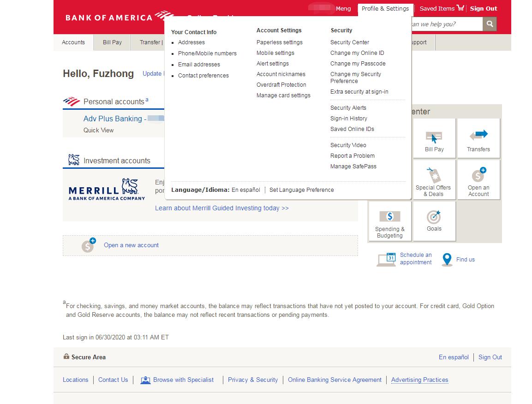This screenshot has width=532, height=404.
Task: Open the Profile & Settings menu tab
Action: tap(385, 8)
